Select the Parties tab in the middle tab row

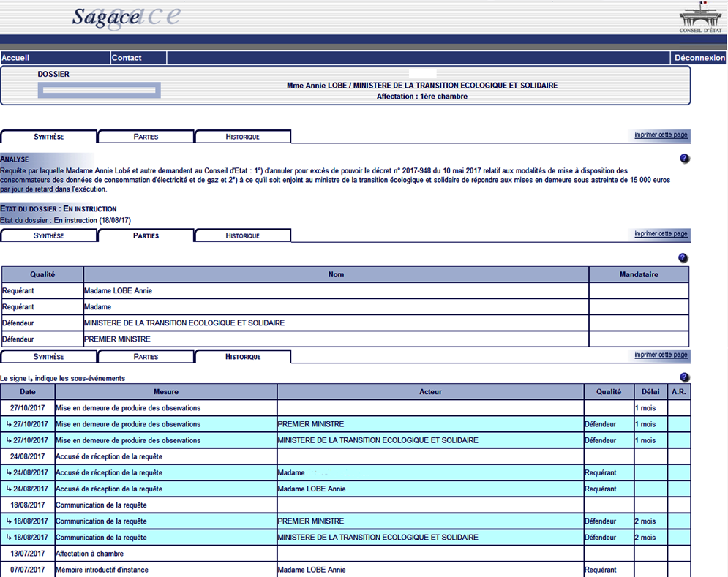146,235
